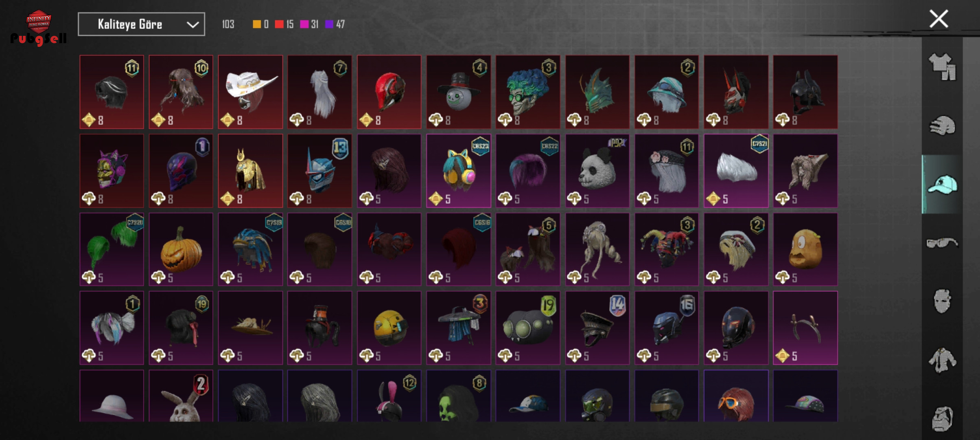Open the Kaliteye Göre sorting dropdown

[141, 24]
